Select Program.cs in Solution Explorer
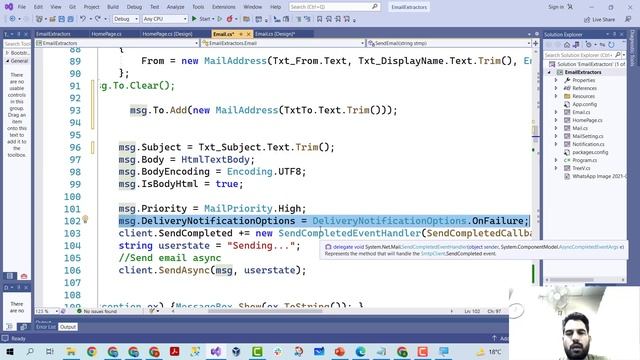Screen dimensions: 640x360 tap(584, 160)
